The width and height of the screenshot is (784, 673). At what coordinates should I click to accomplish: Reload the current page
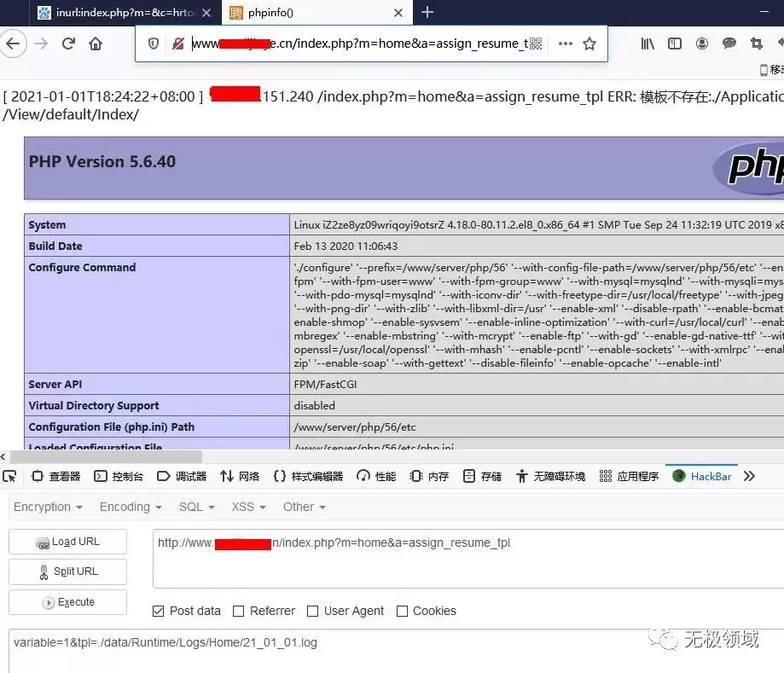coord(68,44)
